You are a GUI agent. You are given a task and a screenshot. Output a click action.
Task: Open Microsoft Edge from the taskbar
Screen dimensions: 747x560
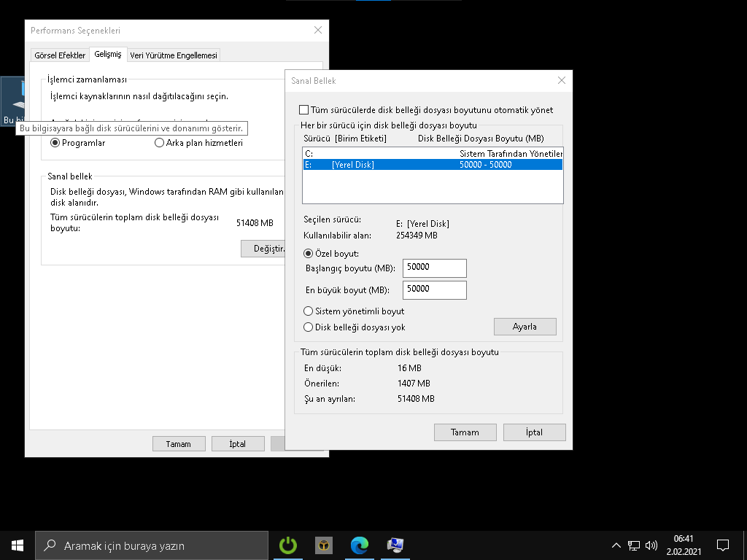point(359,545)
